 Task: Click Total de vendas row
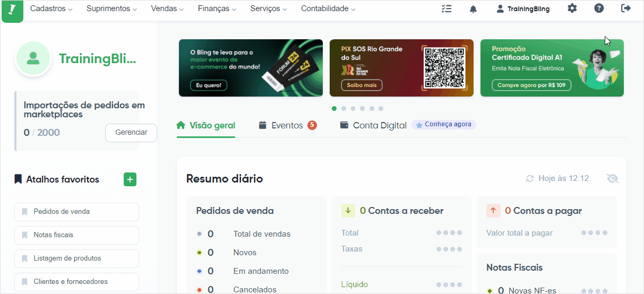point(244,234)
